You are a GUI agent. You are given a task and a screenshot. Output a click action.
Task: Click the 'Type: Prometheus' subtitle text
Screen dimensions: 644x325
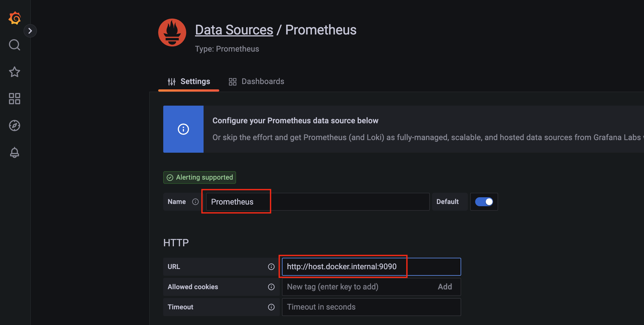(x=227, y=49)
